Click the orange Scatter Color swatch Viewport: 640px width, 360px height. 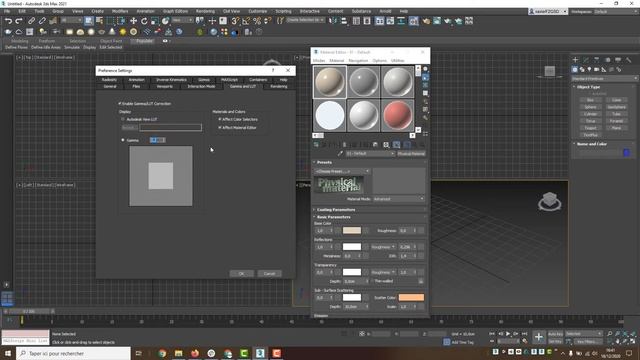click(411, 297)
